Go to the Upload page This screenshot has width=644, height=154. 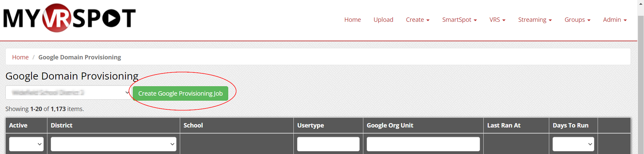click(383, 20)
